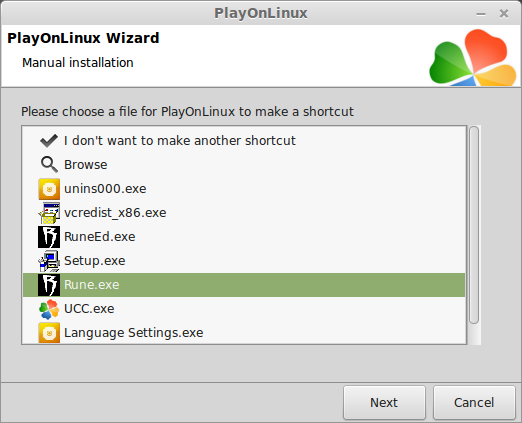Click the UCC.exe clover icon
This screenshot has width=522, height=423.
[49, 309]
